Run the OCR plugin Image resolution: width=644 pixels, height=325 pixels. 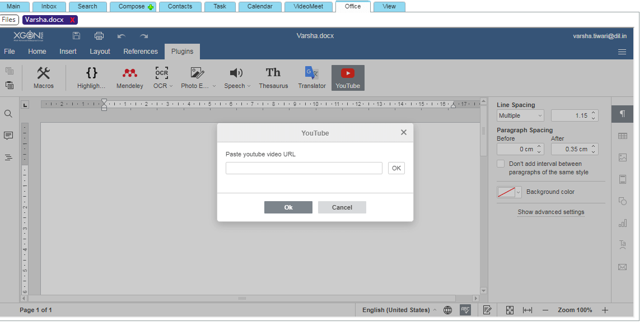click(160, 78)
